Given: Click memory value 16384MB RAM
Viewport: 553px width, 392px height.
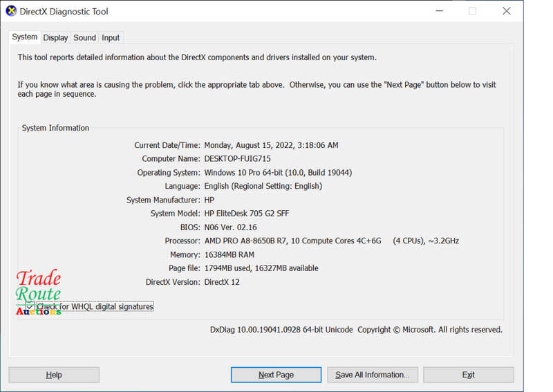Looking at the screenshot, I should [229, 254].
